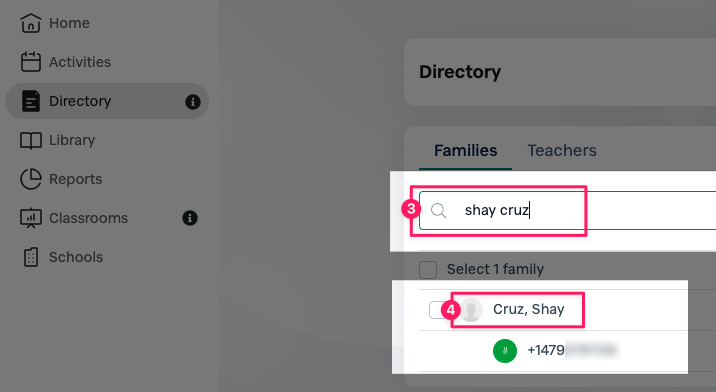Check the Select 1 family checkbox
Image resolution: width=716 pixels, height=392 pixels.
click(428, 270)
